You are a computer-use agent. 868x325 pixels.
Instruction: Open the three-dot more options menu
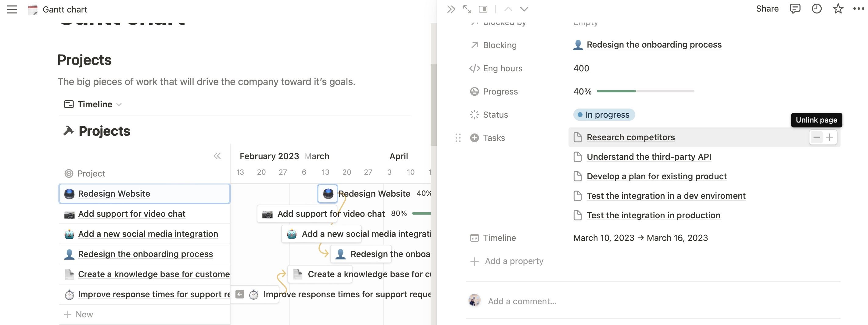(x=858, y=9)
